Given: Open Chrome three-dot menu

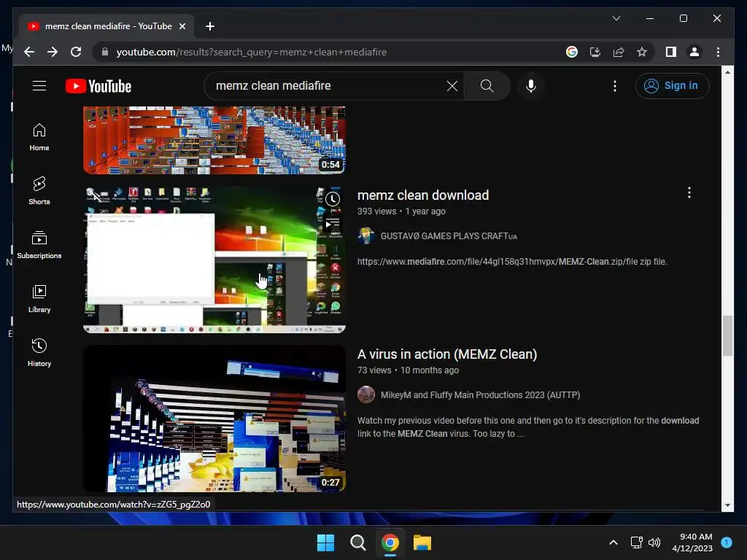Looking at the screenshot, I should pos(718,52).
